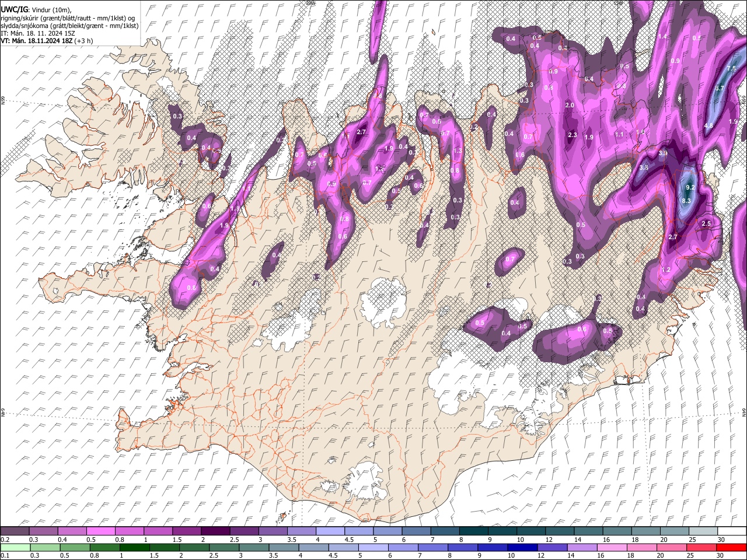Screen dimensions: 747x560
Task: Pick the dark teal swatch labeled 8 in top legend
Action: coord(474,531)
